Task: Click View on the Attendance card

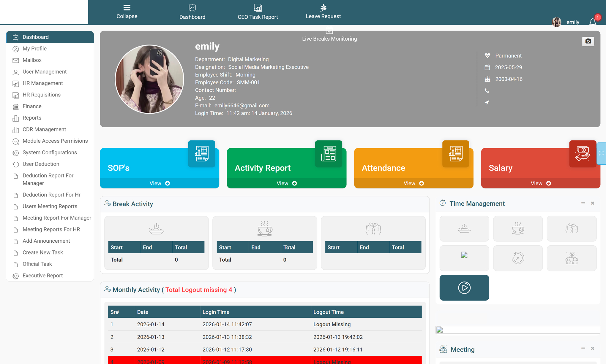Action: [x=414, y=183]
